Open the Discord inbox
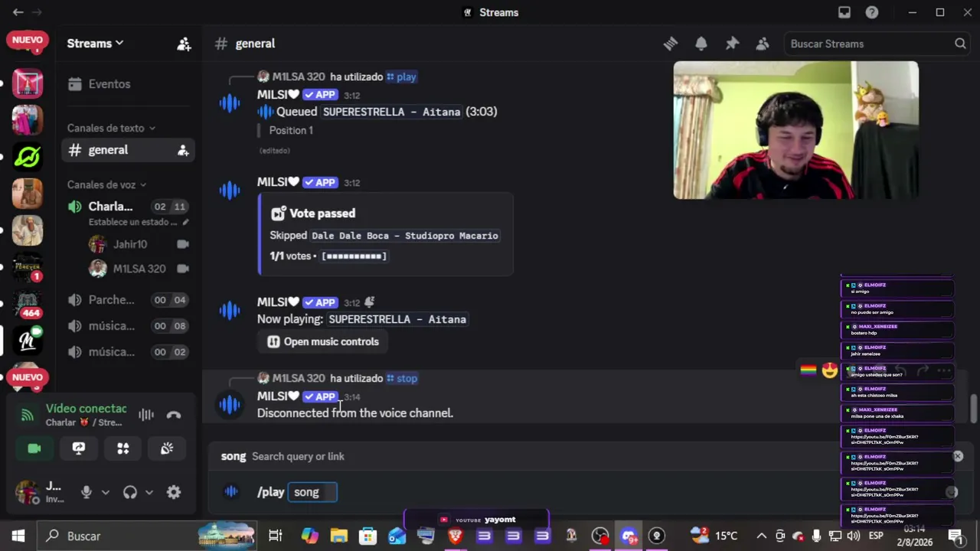980x551 pixels. [844, 12]
